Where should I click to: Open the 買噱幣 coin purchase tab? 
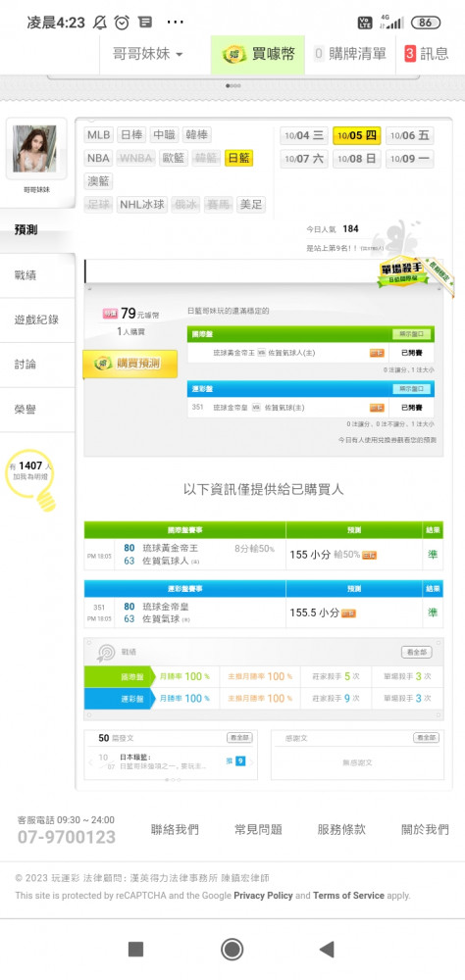click(x=258, y=54)
